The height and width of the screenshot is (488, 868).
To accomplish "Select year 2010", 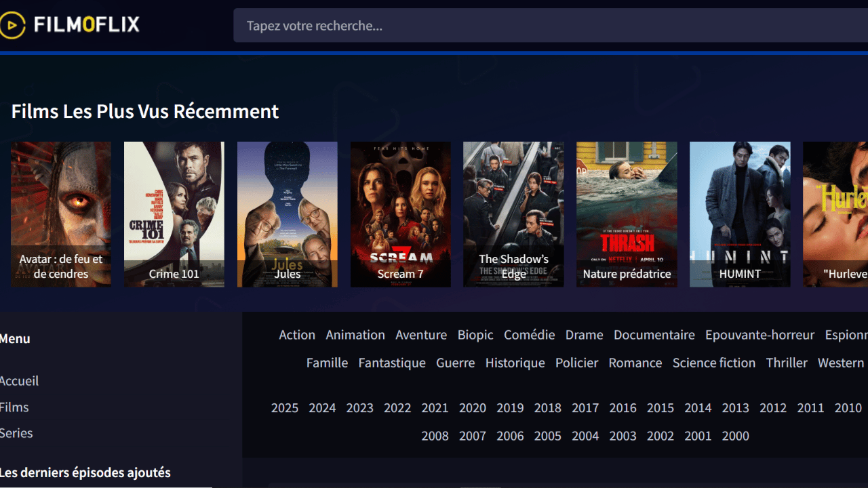I will click(x=848, y=407).
